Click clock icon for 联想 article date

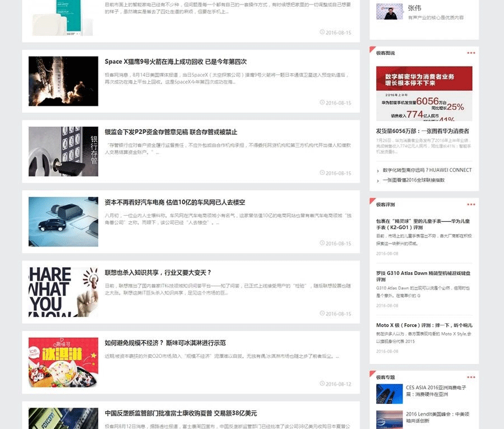[x=322, y=313]
